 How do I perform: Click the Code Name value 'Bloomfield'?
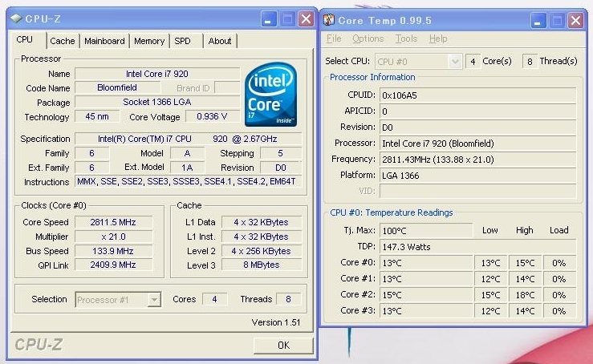pyautogui.click(x=117, y=87)
